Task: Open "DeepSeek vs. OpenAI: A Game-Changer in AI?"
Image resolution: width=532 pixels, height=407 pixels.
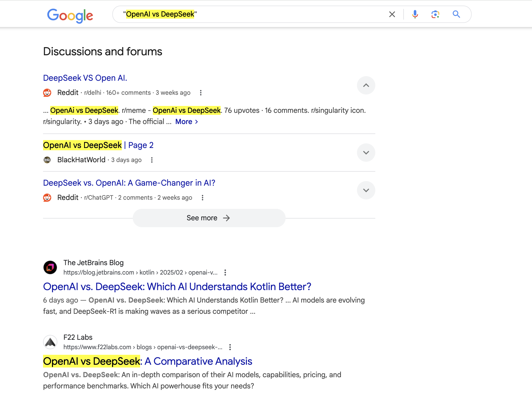Action: tap(129, 183)
